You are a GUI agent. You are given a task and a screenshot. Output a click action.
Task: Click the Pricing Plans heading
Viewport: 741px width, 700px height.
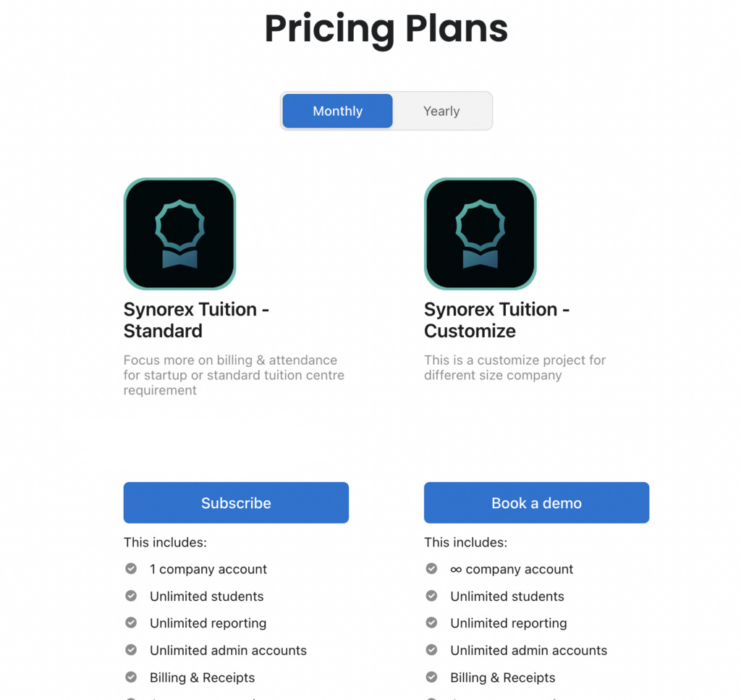pos(386,29)
